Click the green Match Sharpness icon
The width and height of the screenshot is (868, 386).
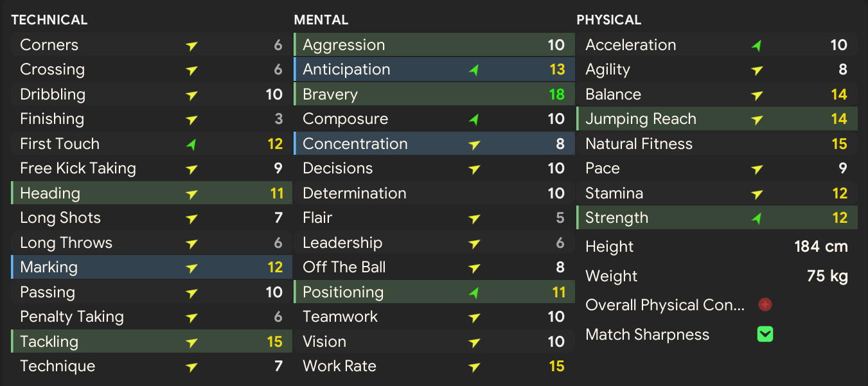(x=765, y=334)
